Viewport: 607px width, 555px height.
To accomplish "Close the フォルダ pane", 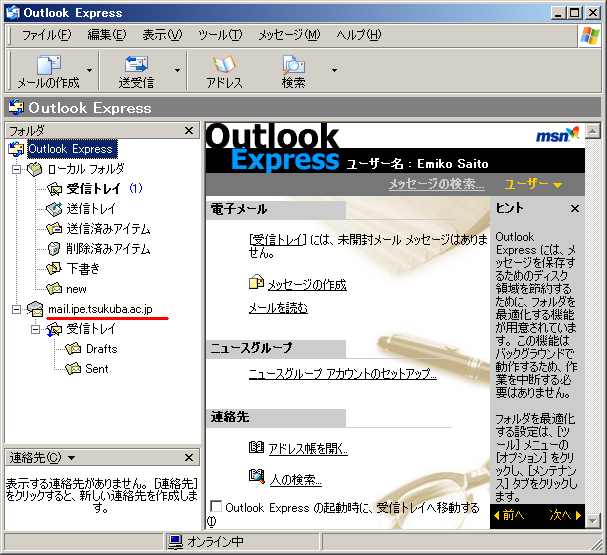I will (189, 131).
